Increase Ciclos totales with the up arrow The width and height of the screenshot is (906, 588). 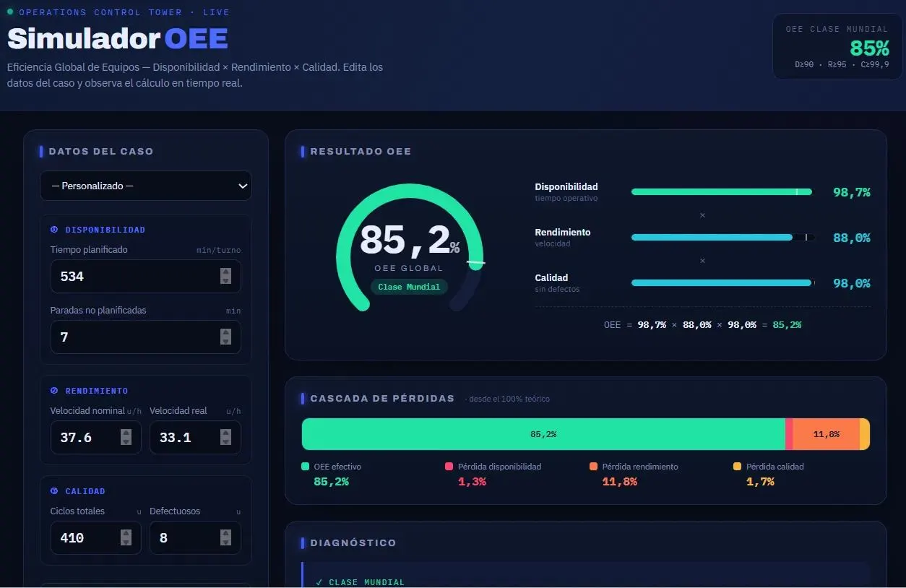point(126,534)
